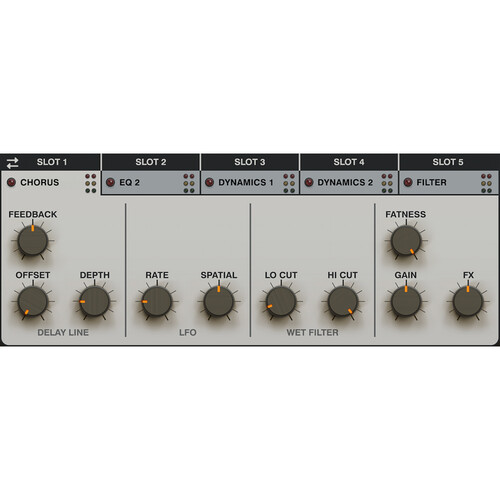The height and width of the screenshot is (500, 500).
Task: Click the Fatness knob
Action: coord(406,241)
